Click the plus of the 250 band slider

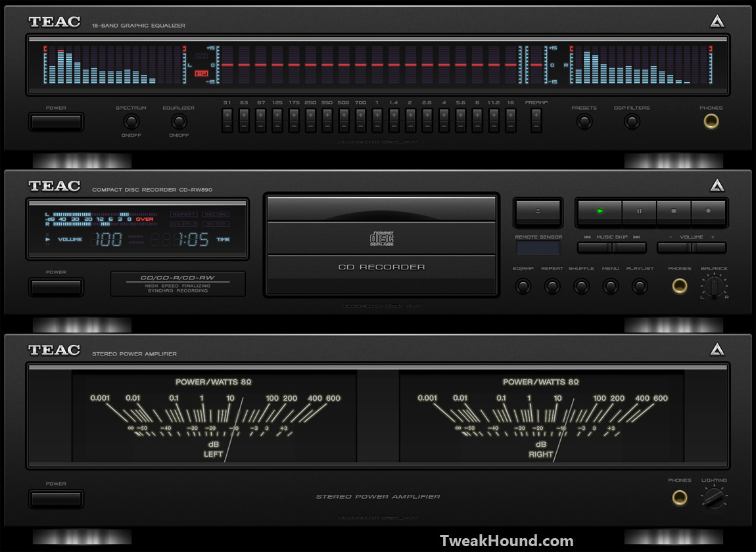[310, 115]
